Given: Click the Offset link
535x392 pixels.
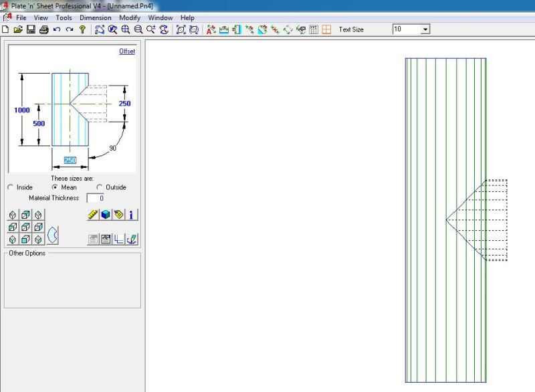Looking at the screenshot, I should (x=127, y=52).
